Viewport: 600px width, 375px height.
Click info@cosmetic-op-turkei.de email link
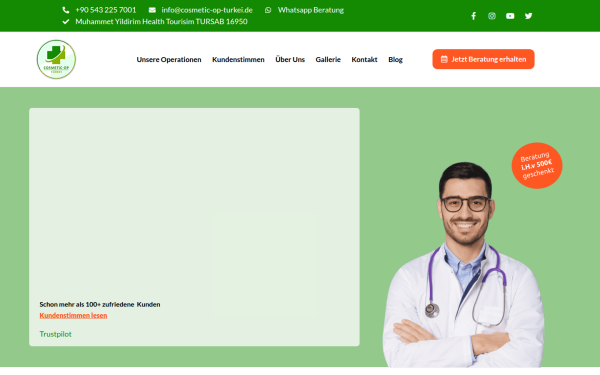click(207, 10)
